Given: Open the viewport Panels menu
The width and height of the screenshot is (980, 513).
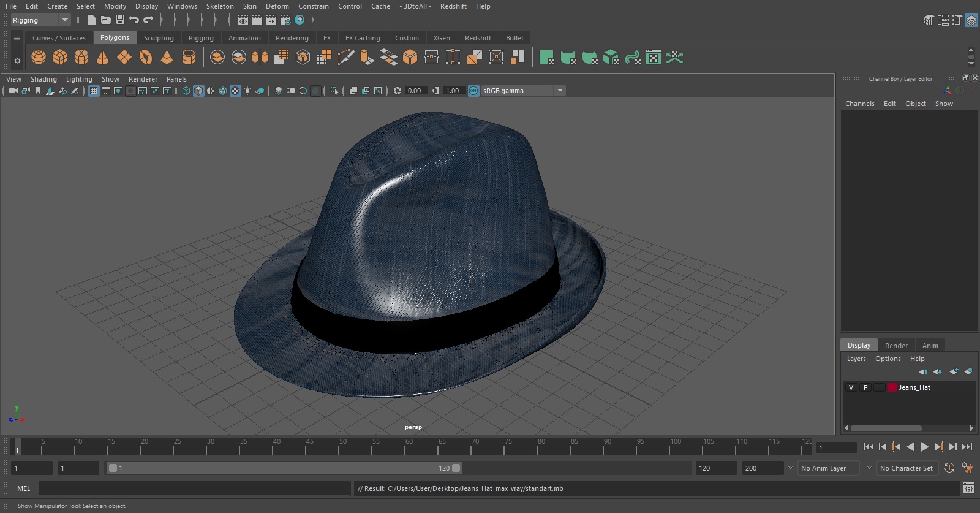Looking at the screenshot, I should 176,79.
